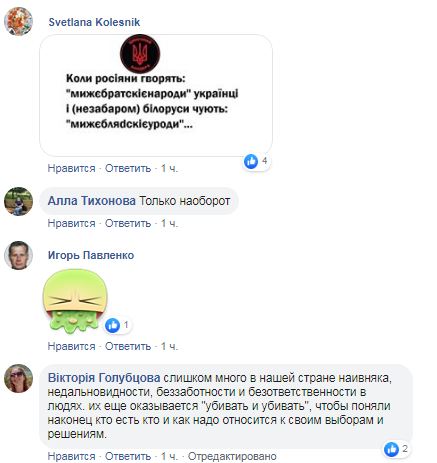Viewport: 437px width, 463px height.
Task: View like reactions on Svetlana's image comment
Action: (256, 161)
